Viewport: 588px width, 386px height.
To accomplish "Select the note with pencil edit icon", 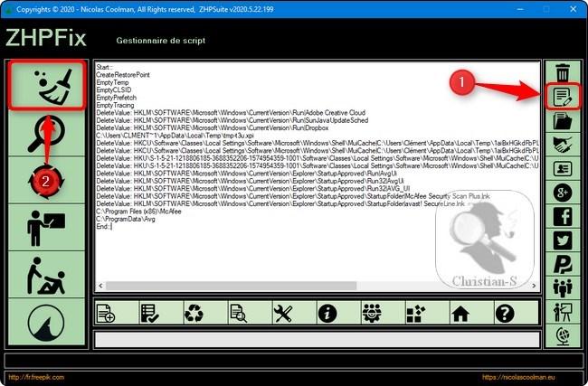I will click(x=563, y=97).
